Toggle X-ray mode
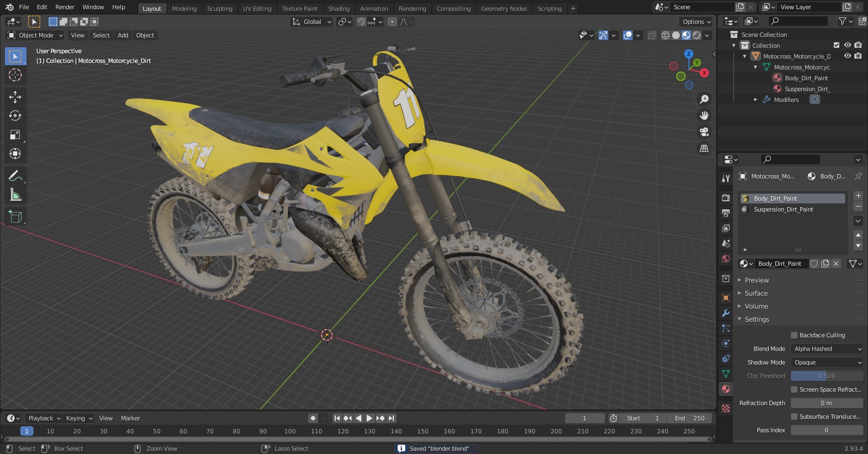Image resolution: width=868 pixels, height=454 pixels. click(x=652, y=35)
